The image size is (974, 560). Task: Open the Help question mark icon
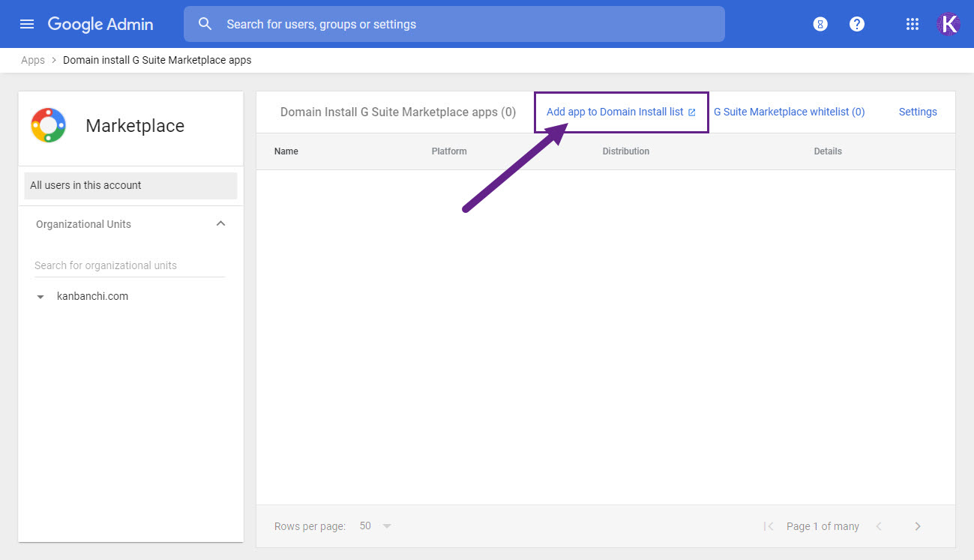pyautogui.click(x=857, y=24)
